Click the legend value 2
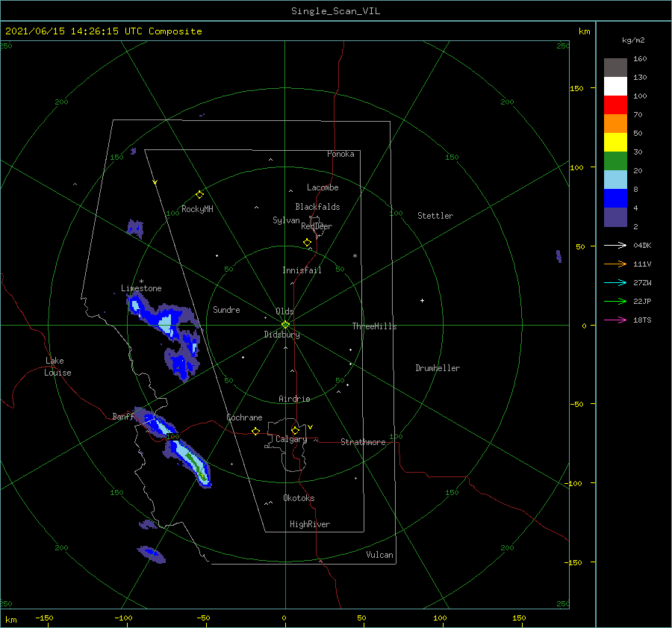Image resolution: width=672 pixels, height=628 pixels. tap(635, 227)
